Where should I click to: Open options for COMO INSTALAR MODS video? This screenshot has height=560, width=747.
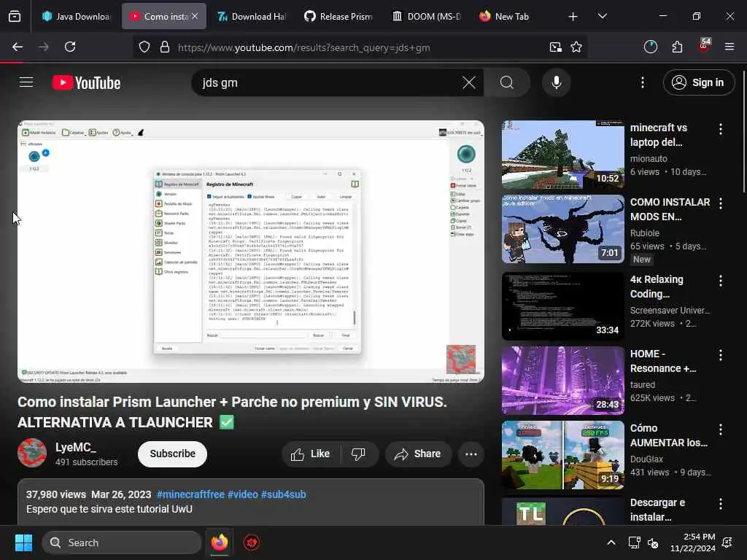pos(720,203)
